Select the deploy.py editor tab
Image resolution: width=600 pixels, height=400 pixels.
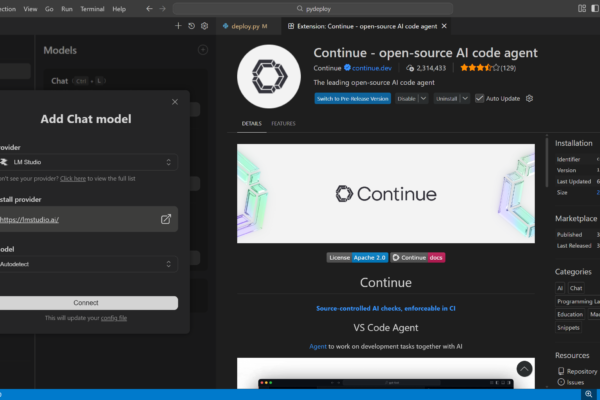tap(247, 26)
